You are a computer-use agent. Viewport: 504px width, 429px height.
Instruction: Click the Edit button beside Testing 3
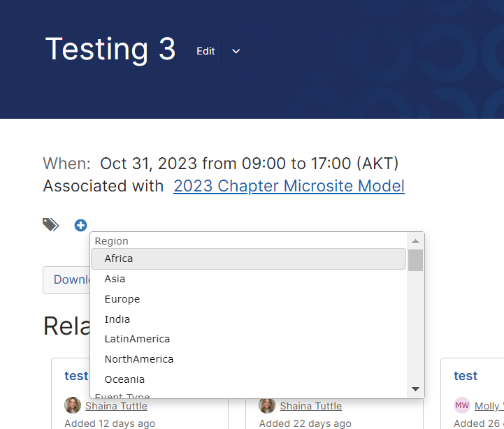[206, 51]
